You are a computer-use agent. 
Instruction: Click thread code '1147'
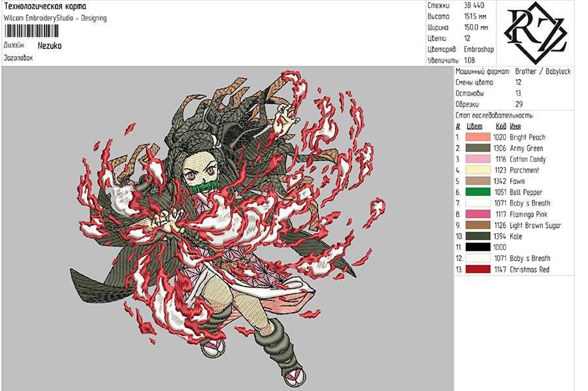point(500,270)
